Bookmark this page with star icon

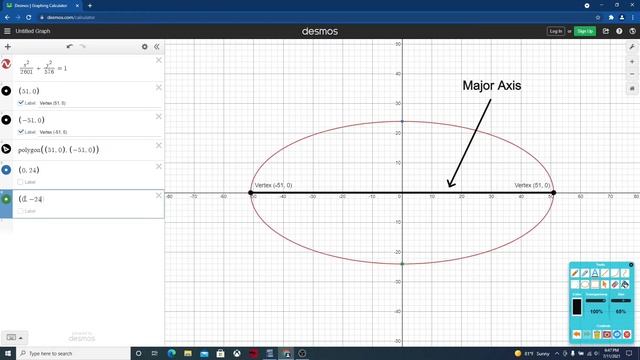click(x=598, y=18)
